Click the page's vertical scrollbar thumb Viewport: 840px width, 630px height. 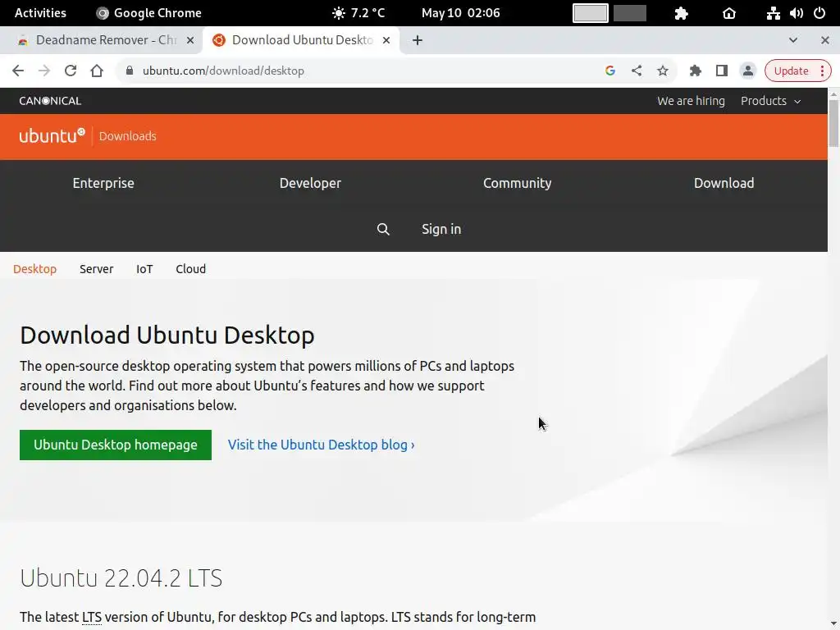click(833, 122)
